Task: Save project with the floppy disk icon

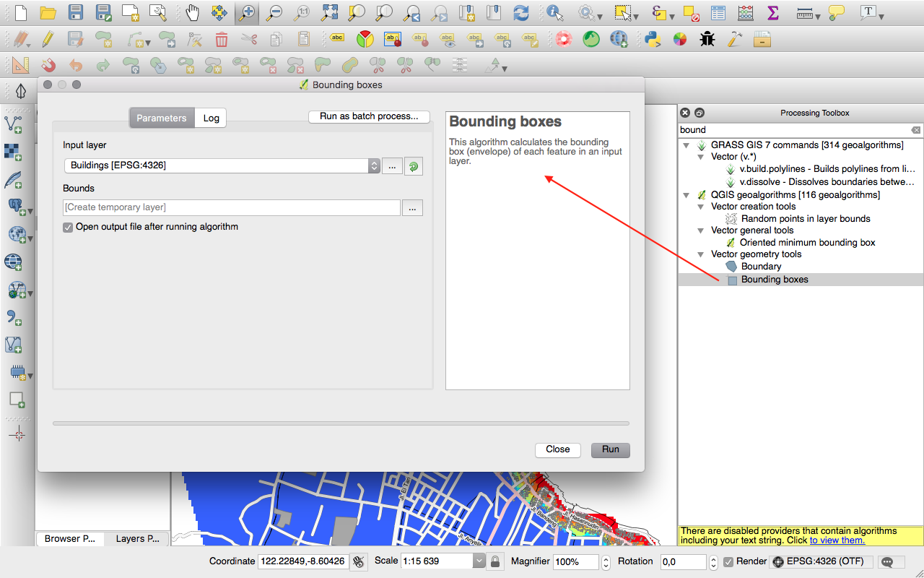Action: (x=75, y=12)
